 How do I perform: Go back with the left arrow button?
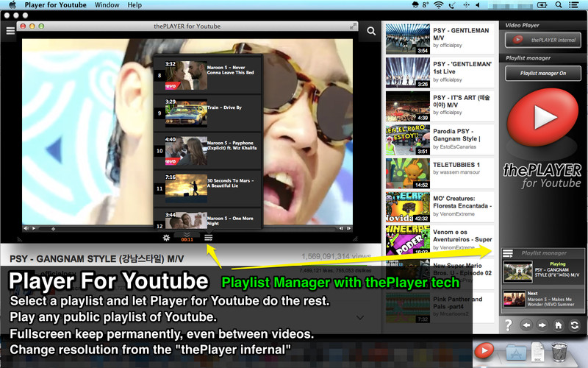(526, 325)
